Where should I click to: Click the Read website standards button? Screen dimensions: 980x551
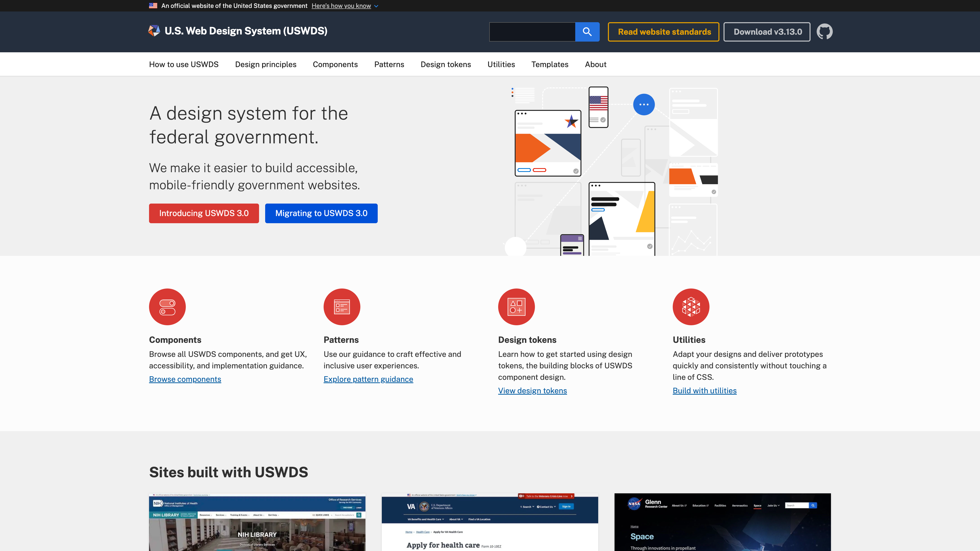click(664, 32)
